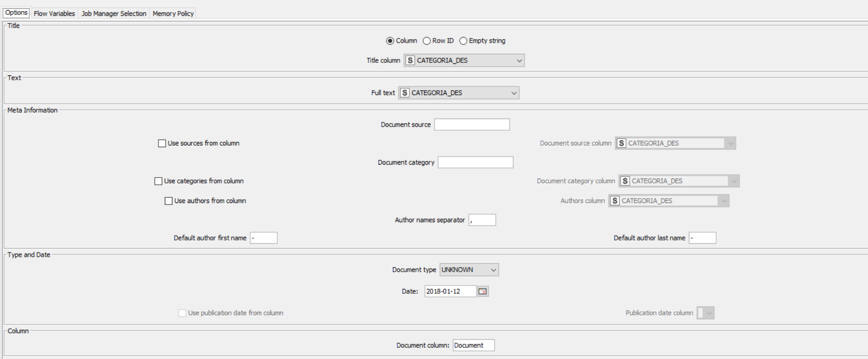The height and width of the screenshot is (359, 868).
Task: Go to the Memory Policy tab
Action: click(x=173, y=13)
